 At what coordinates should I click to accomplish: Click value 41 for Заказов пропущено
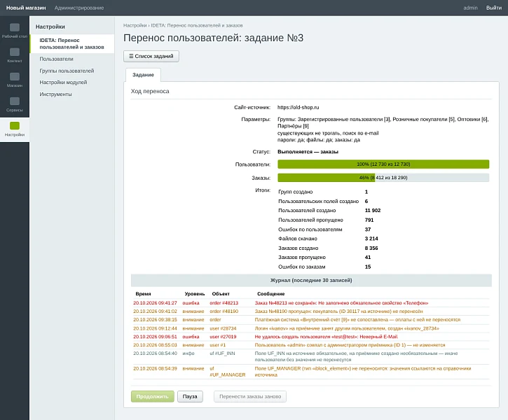tap(368, 257)
